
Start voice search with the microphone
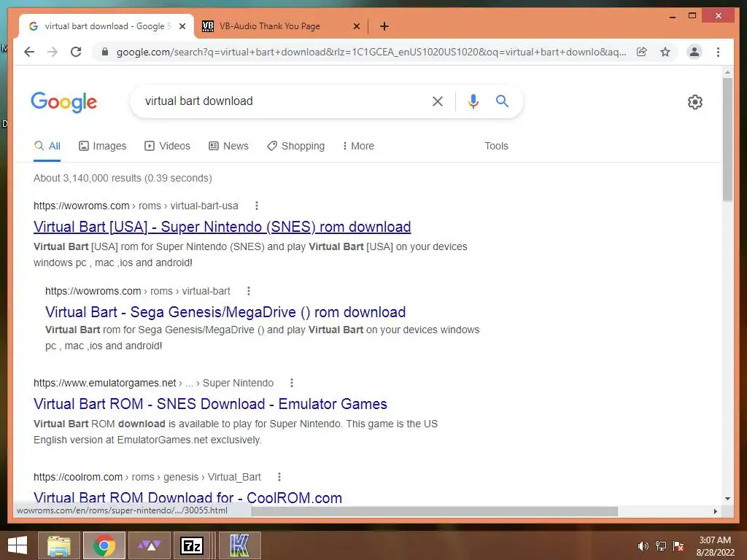[x=473, y=101]
